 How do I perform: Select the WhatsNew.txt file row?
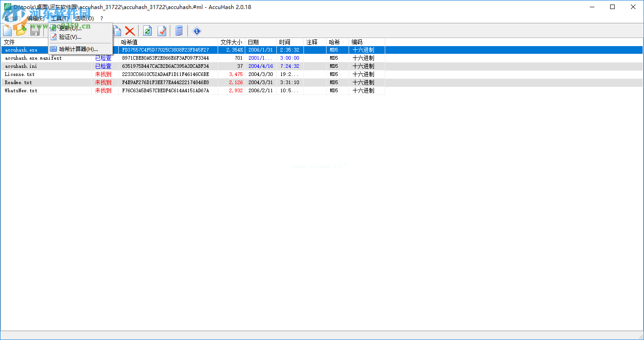[x=21, y=91]
